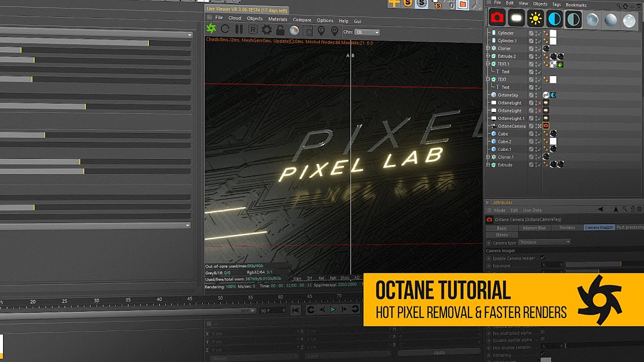
Task: Click the 90 F end frame field
Action: click(x=272, y=311)
